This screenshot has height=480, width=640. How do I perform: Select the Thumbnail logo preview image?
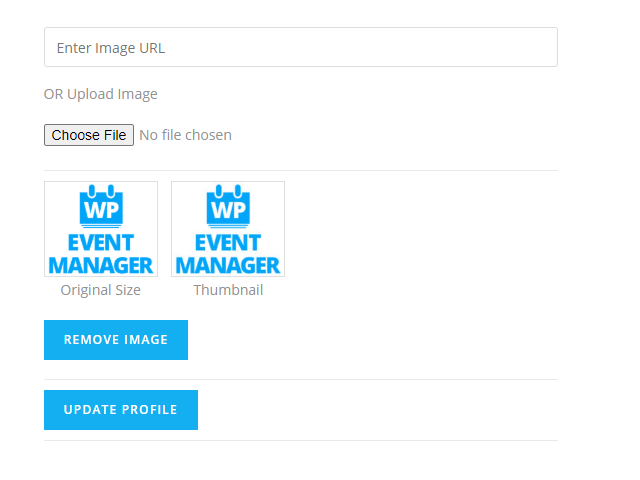228,229
